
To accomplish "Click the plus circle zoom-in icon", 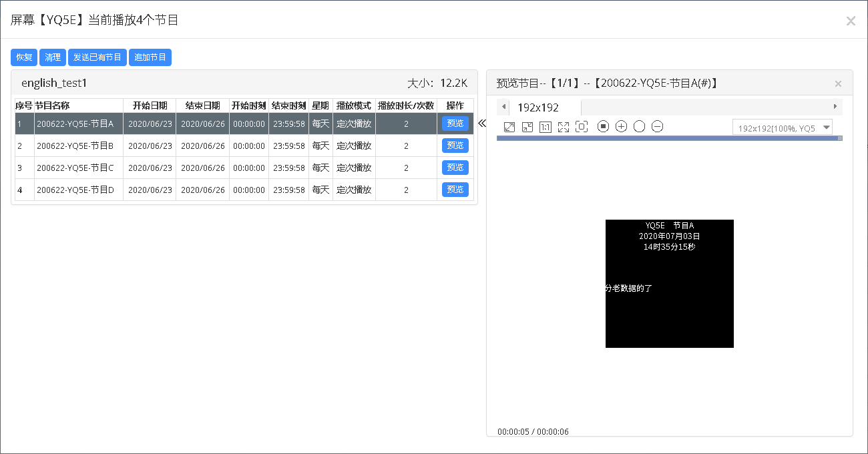I will click(x=622, y=126).
